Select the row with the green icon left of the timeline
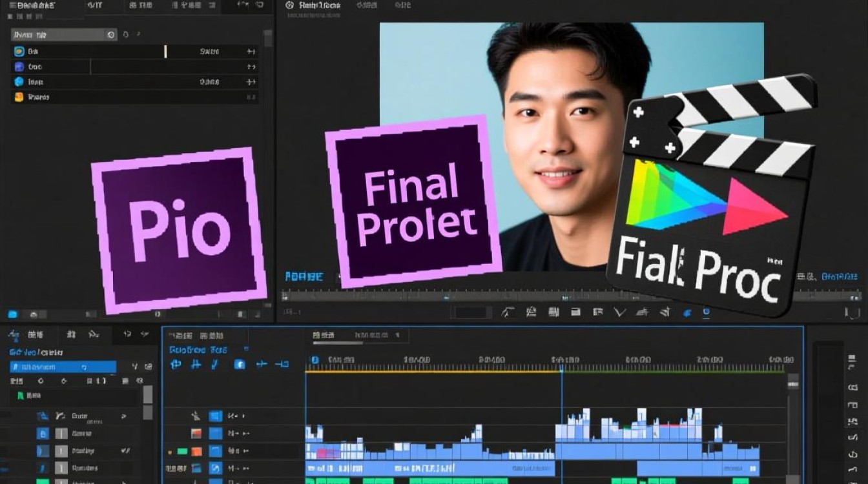The image size is (868, 484). pos(74,396)
